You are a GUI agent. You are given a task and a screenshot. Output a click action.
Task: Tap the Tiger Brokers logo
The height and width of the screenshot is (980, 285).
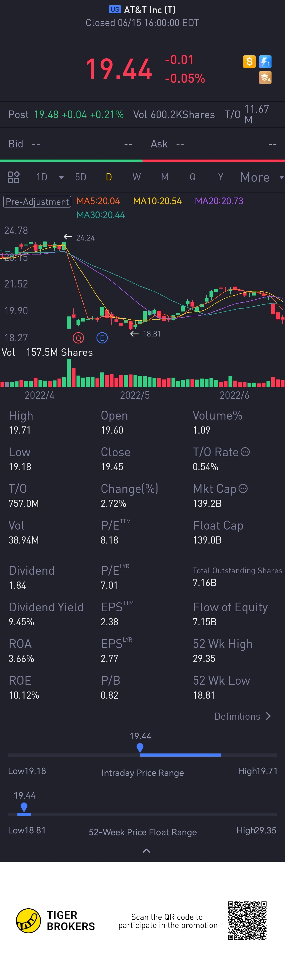(x=28, y=921)
